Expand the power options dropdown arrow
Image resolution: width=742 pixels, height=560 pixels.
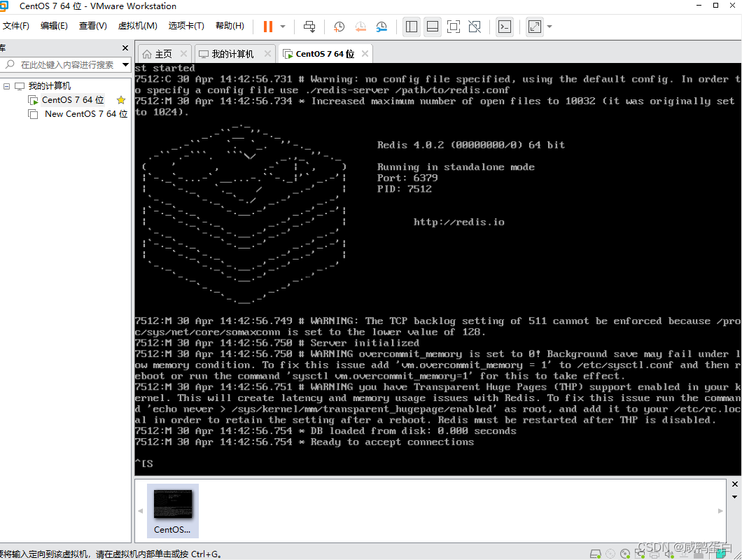click(x=283, y=27)
